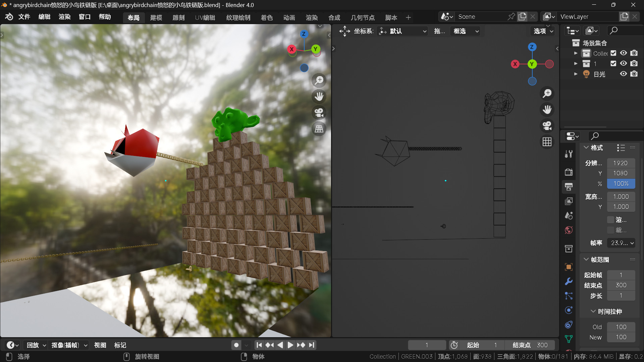Open the 帧率 frame rate dropdown
Image resolution: width=644 pixels, height=362 pixels.
[x=621, y=243]
